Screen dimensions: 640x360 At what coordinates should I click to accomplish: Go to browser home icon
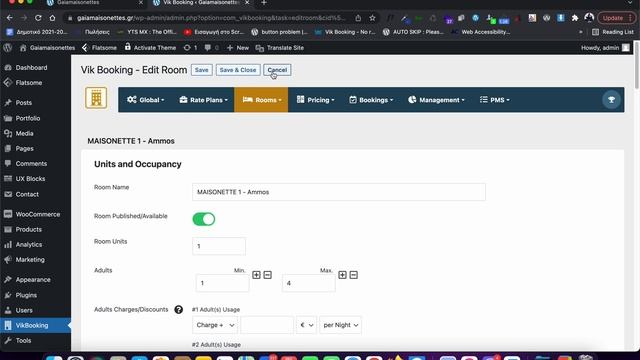(x=52, y=18)
